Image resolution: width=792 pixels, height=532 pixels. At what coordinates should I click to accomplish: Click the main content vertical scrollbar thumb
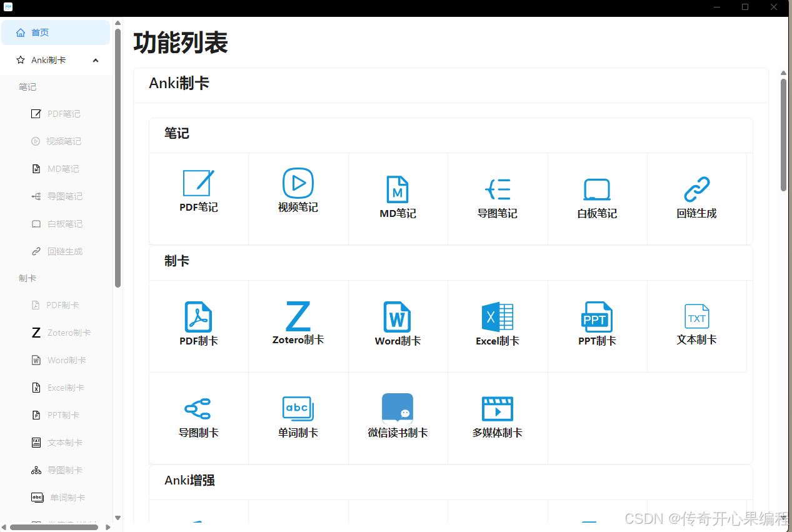pyautogui.click(x=783, y=134)
